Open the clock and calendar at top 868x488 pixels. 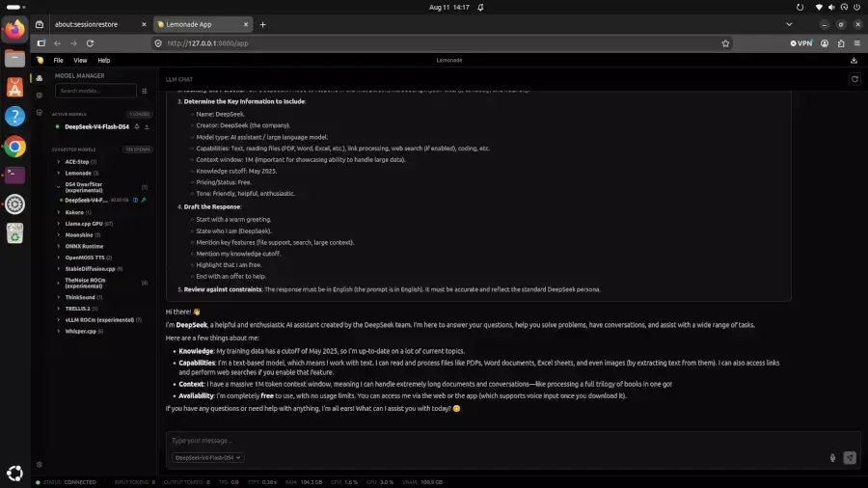[x=448, y=7]
